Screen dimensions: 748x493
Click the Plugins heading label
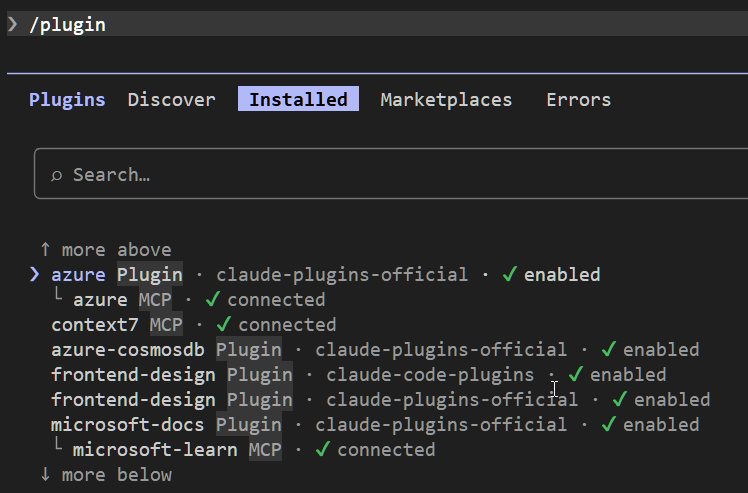pyautogui.click(x=67, y=100)
